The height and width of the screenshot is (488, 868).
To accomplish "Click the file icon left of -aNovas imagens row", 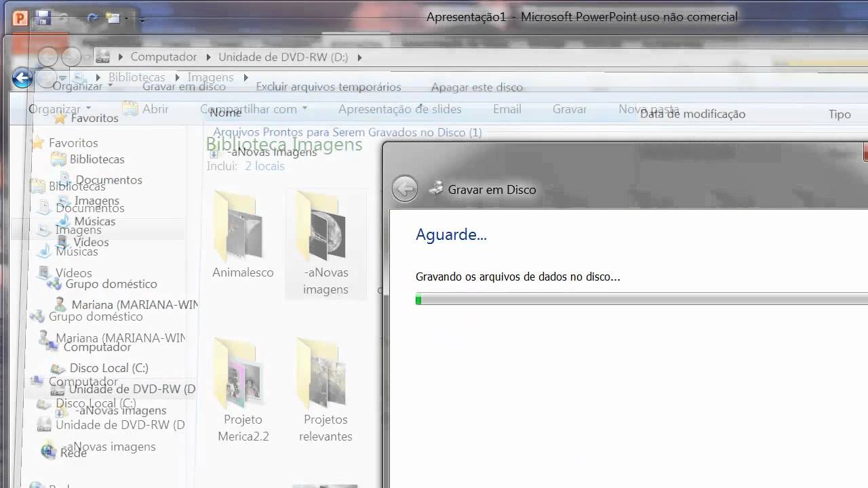I will click(x=214, y=153).
